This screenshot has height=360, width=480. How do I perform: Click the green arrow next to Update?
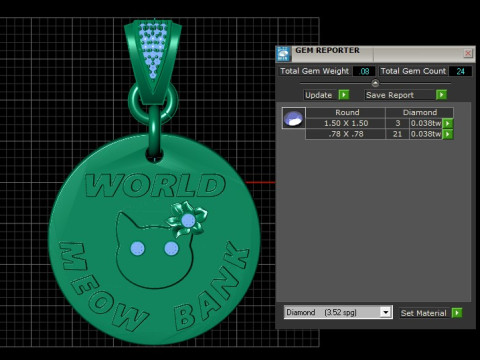344,95
